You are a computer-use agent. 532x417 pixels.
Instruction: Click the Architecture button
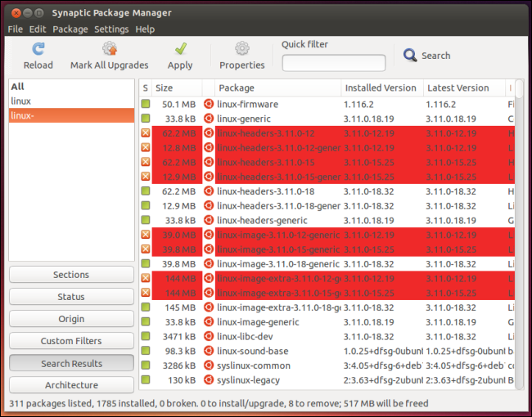pos(71,385)
